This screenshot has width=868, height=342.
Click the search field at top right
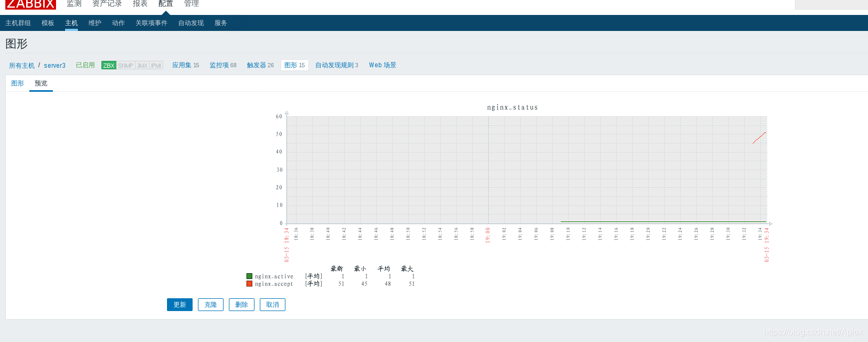click(x=831, y=4)
